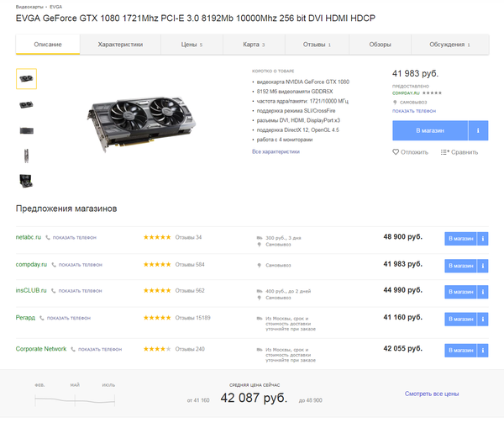Click the Видеокарты breadcrumb
The width and height of the screenshot is (504, 423).
click(29, 7)
